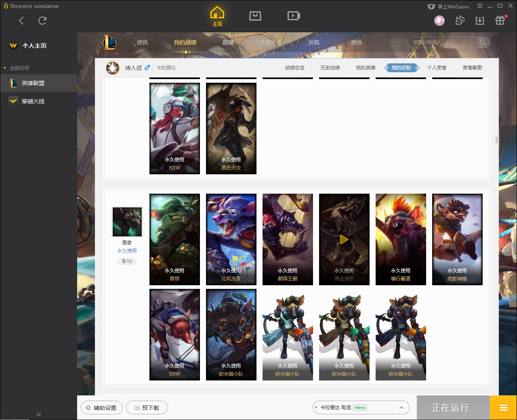Click the 8/10 skin count badge
Image resolution: width=517 pixels, height=420 pixels.
point(127,261)
